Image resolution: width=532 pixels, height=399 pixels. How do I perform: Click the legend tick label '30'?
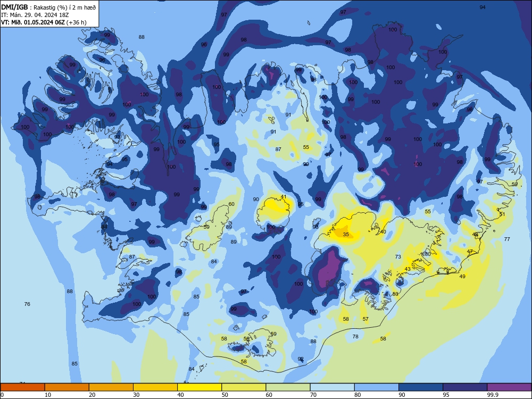(136, 395)
